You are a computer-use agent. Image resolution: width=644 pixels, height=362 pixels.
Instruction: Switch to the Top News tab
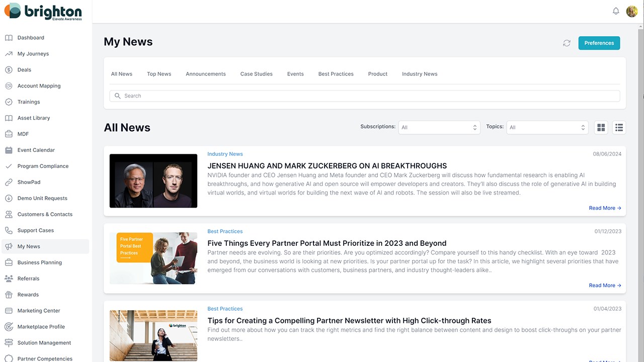[x=159, y=74]
